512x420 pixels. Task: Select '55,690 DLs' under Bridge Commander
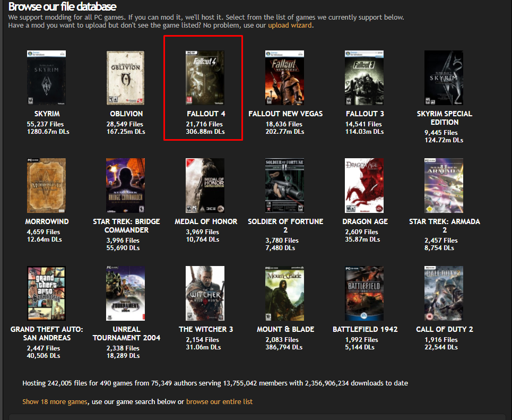tap(123, 248)
